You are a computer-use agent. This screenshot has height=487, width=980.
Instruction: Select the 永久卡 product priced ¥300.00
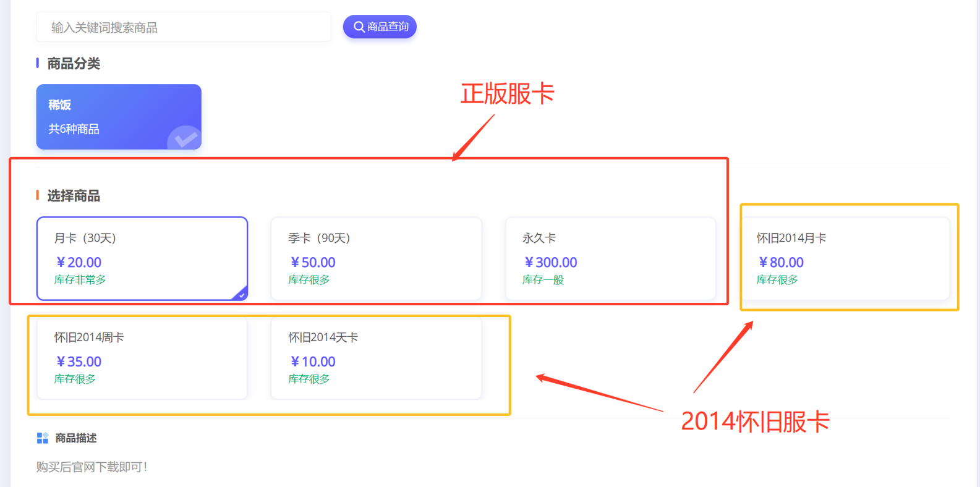click(610, 258)
